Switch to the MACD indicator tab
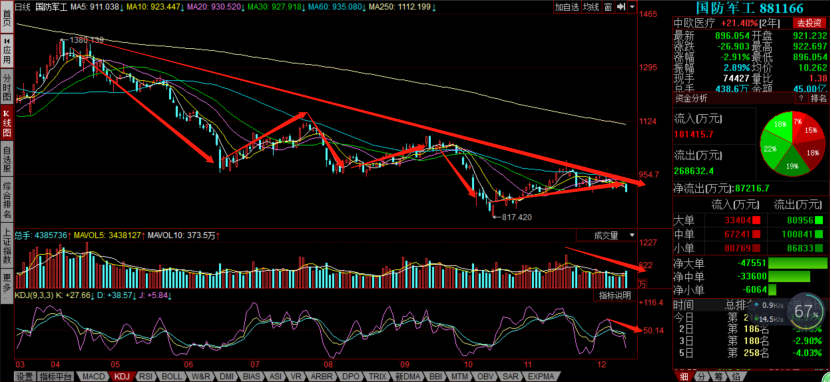This screenshot has width=831, height=382. click(x=93, y=377)
